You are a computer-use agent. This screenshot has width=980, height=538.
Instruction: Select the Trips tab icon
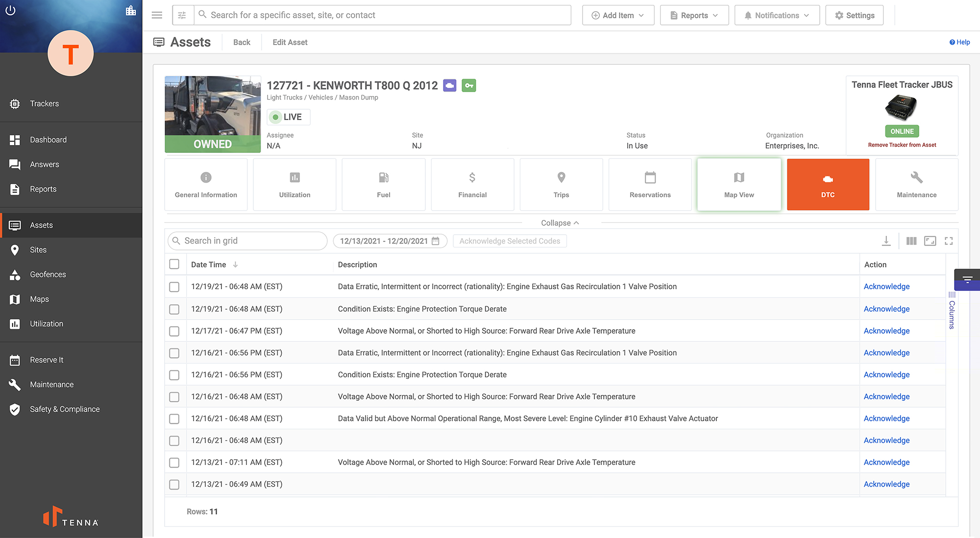point(561,177)
